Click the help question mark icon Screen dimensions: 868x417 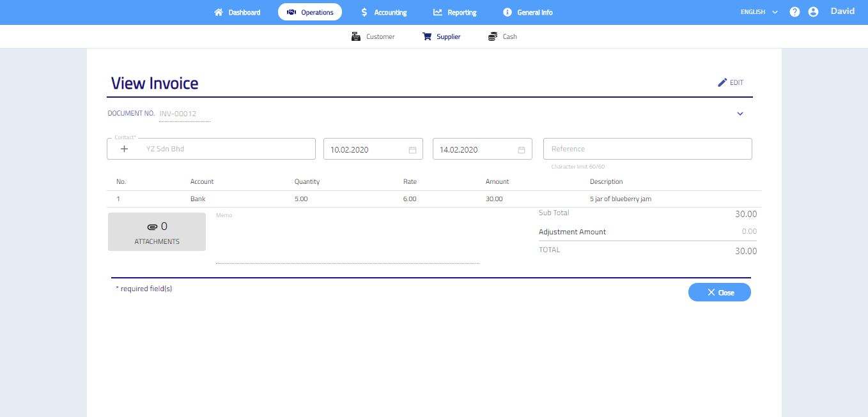[794, 12]
